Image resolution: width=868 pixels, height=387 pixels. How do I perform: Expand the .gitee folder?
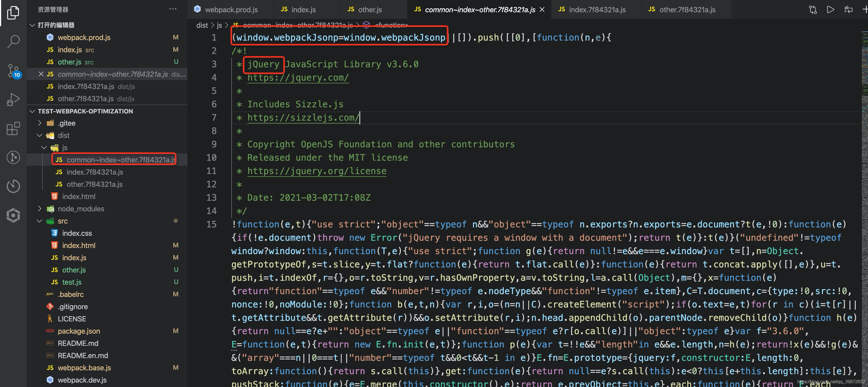39,123
